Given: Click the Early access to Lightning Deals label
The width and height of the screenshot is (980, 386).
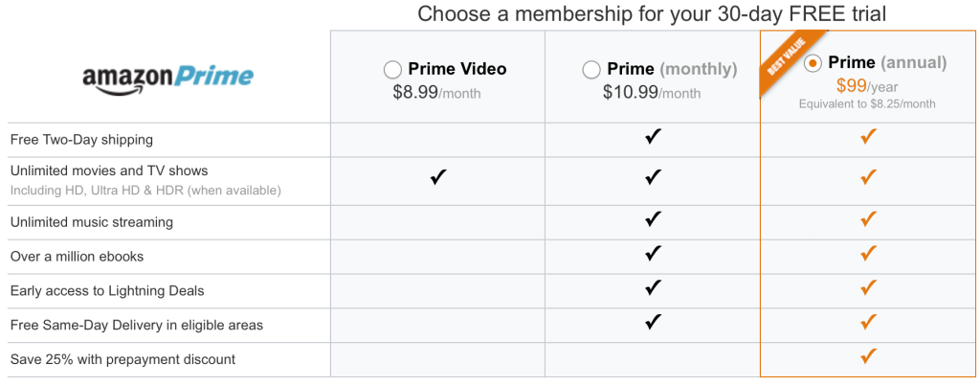Looking at the screenshot, I should (107, 291).
